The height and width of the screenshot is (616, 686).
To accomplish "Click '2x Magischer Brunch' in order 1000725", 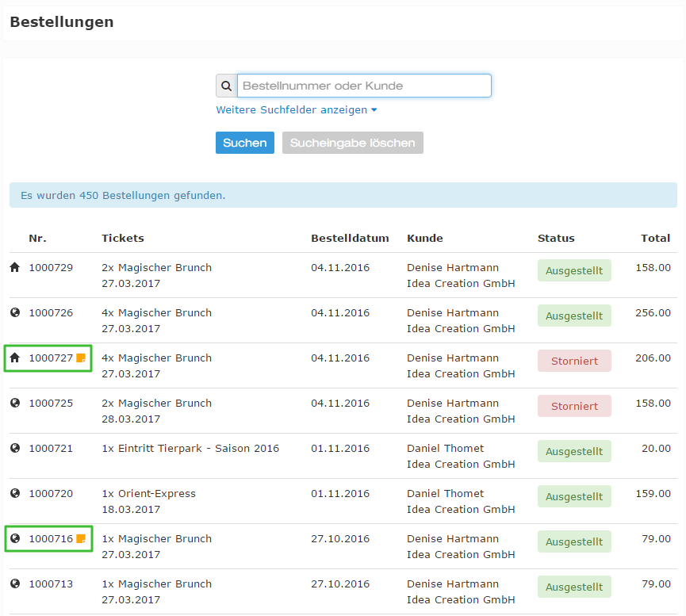I will point(156,403).
